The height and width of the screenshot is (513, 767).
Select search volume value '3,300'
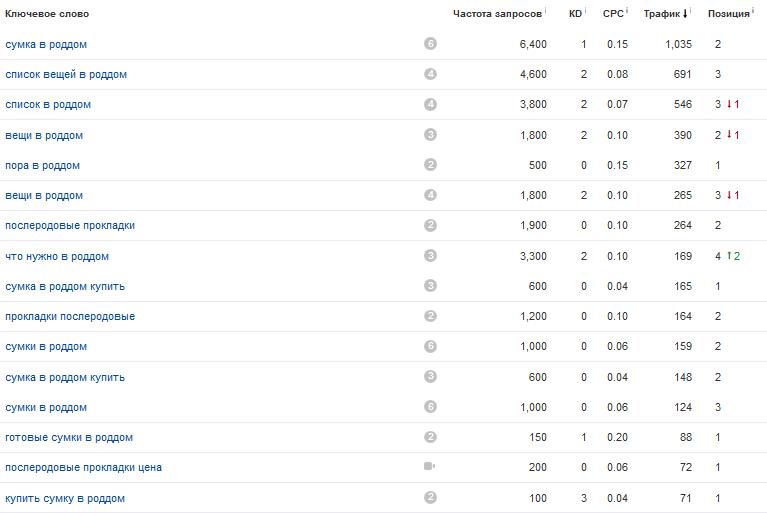[533, 256]
